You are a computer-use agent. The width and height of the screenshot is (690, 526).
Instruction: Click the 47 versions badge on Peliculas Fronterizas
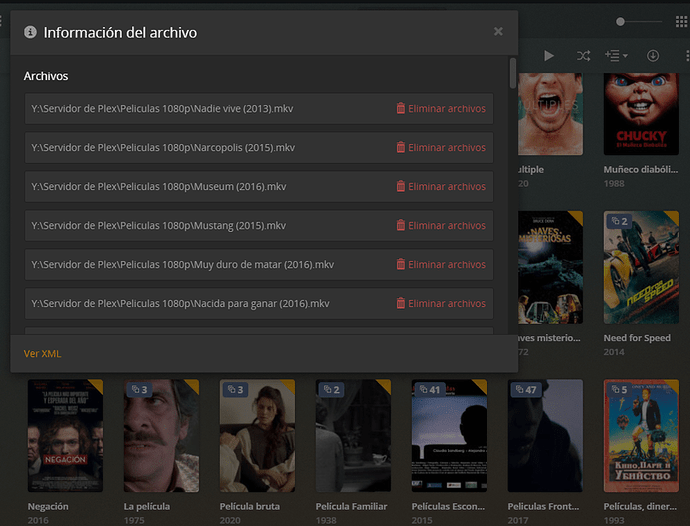525,390
